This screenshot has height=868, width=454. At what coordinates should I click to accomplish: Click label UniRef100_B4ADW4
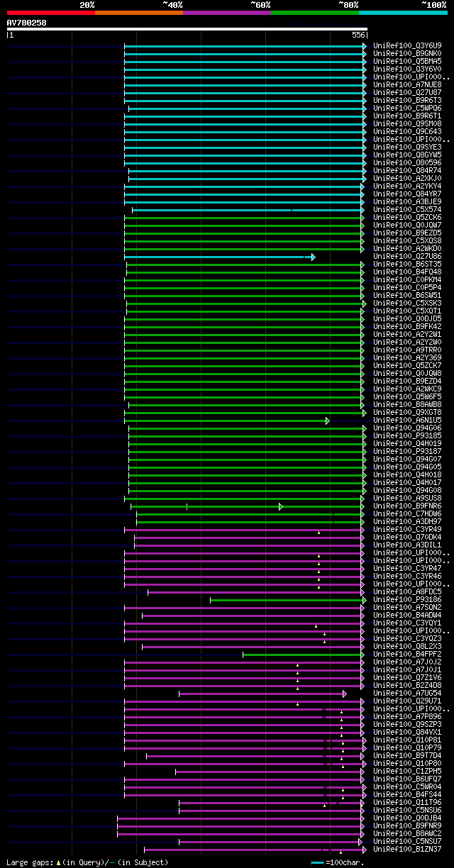coord(408,615)
